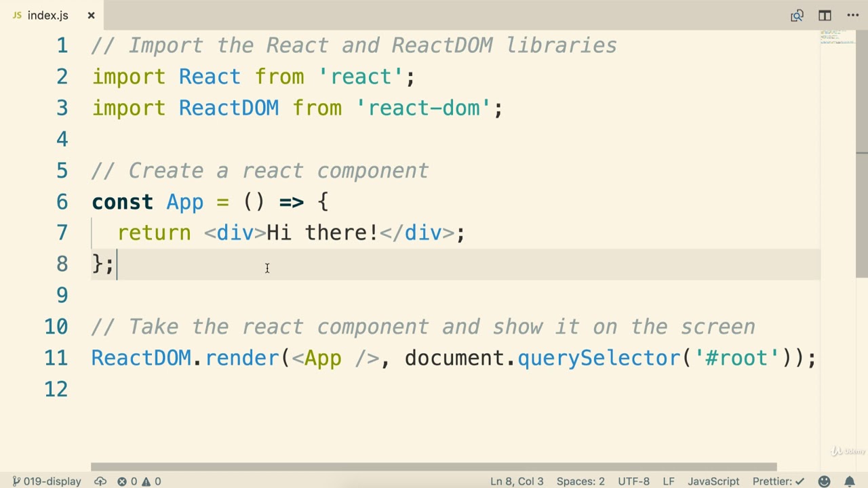
Task: Click the '#root' string on line 11
Action: (x=736, y=358)
